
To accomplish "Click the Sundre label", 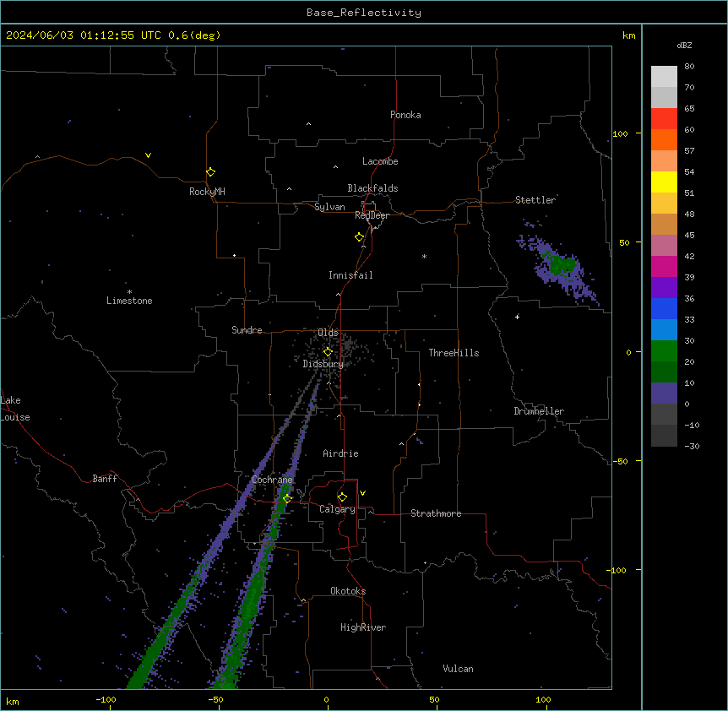I will [247, 330].
